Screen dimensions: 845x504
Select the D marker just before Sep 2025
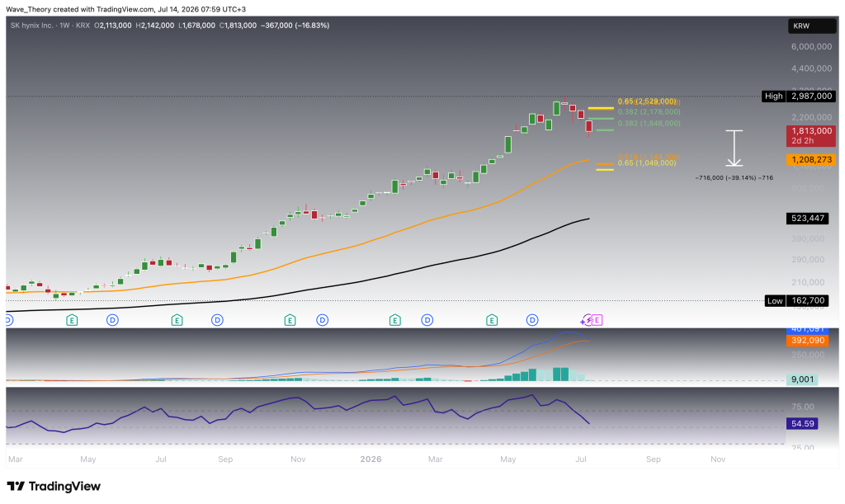pos(217,320)
